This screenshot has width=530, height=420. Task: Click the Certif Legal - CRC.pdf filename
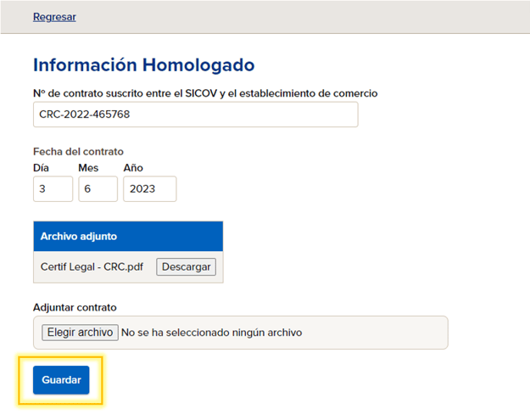click(92, 266)
